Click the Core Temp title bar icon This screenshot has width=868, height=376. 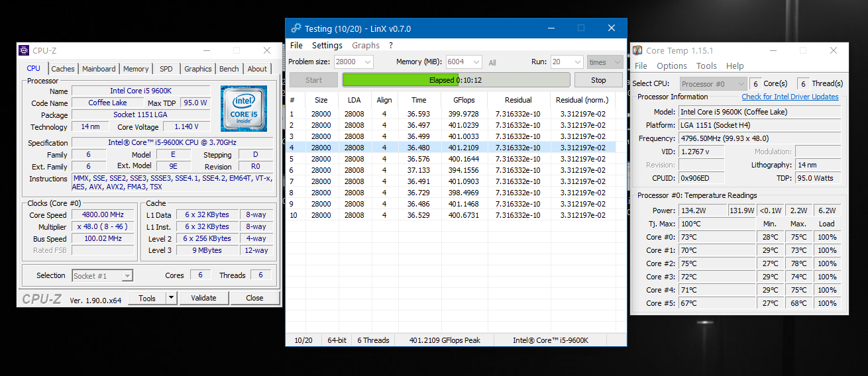click(x=637, y=50)
